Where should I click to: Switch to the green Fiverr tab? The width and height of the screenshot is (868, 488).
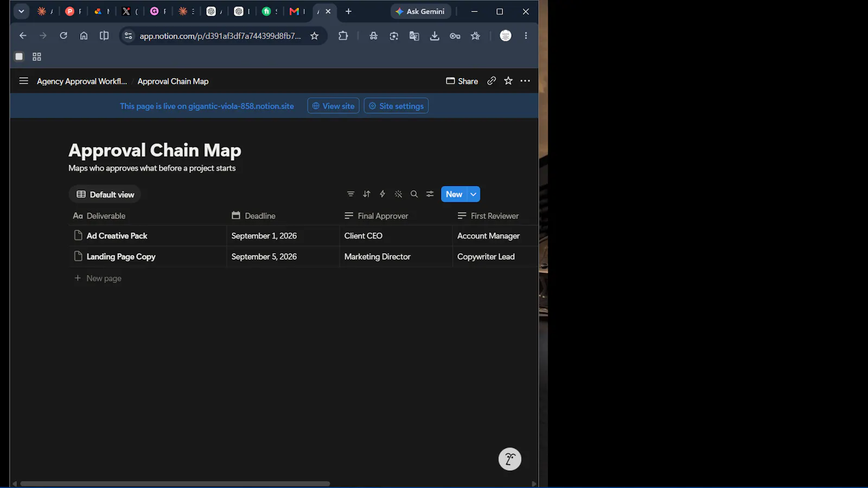pyautogui.click(x=269, y=11)
